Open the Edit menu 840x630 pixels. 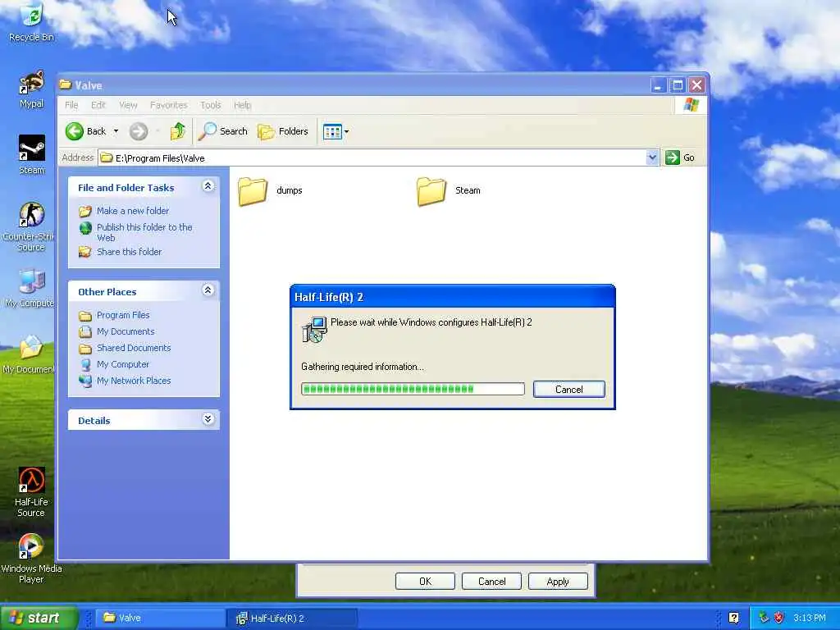[98, 105]
